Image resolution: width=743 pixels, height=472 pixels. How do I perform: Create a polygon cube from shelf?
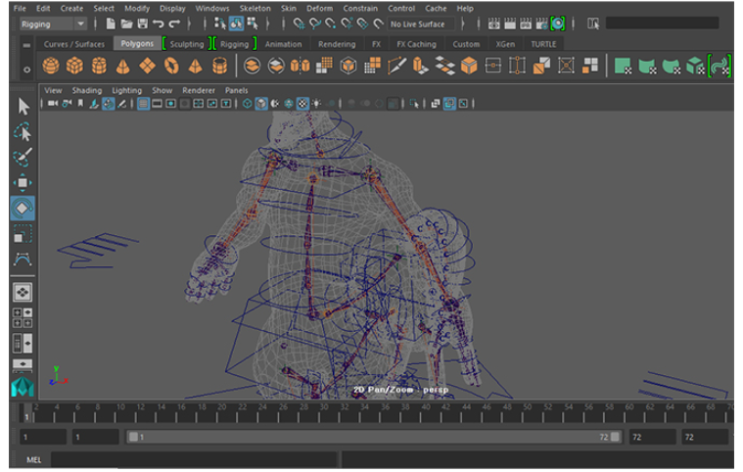(74, 65)
